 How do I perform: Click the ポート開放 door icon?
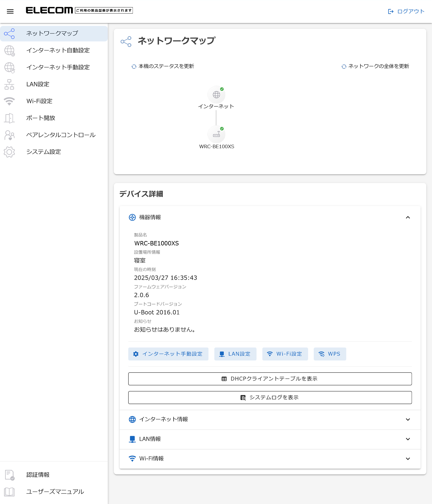tap(9, 118)
